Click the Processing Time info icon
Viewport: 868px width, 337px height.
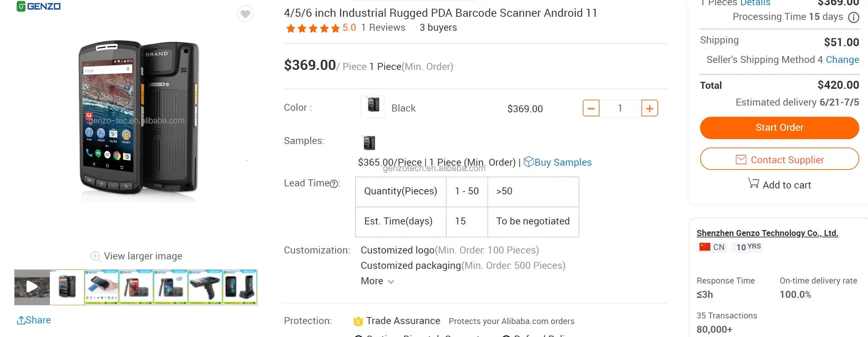854,17
